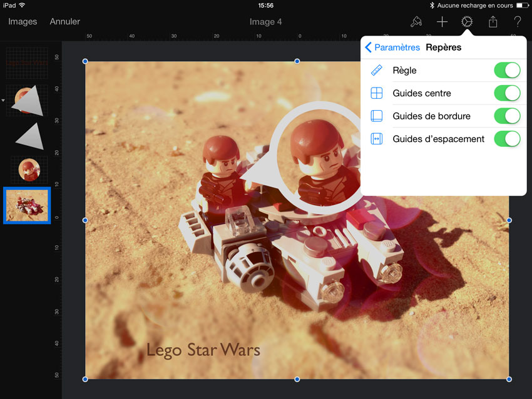Tap the Guides de bordure label
Screen dimensions: 532x399
[x=432, y=116]
